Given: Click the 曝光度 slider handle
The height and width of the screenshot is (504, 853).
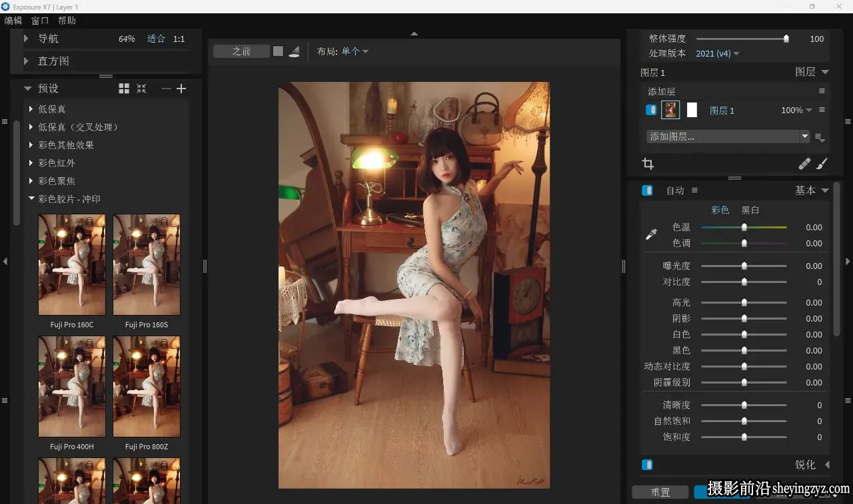Looking at the screenshot, I should (744, 266).
